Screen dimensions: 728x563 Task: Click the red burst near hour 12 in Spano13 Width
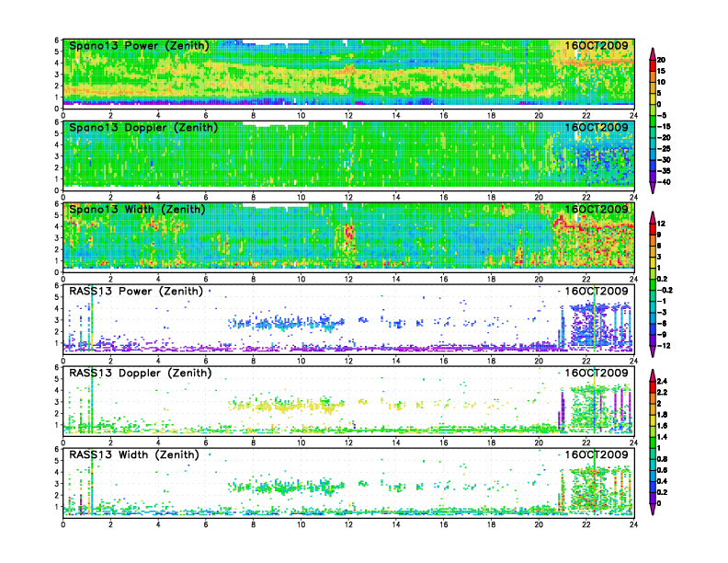point(349,232)
